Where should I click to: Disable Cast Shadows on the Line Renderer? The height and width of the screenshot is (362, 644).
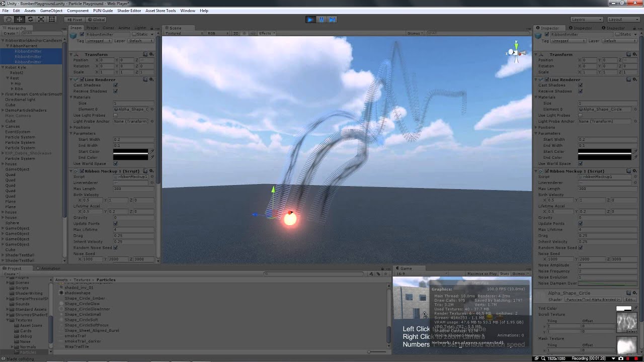coord(116,85)
